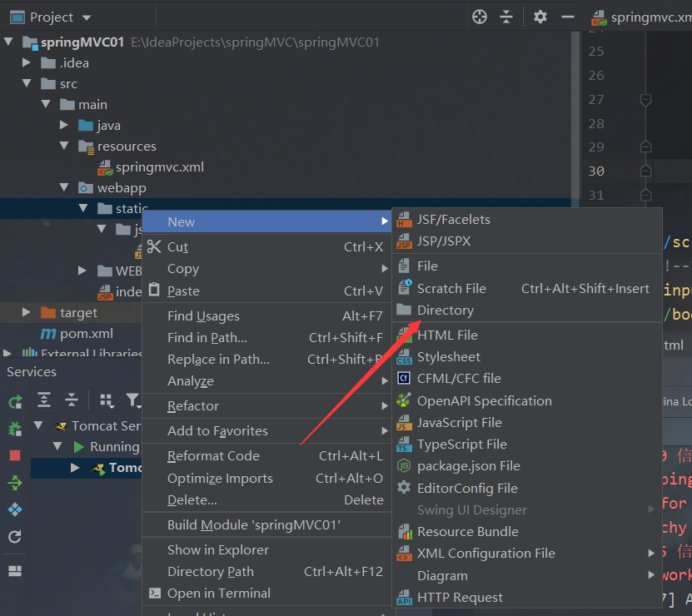Viewport: 692px width, 616px height.
Task: Select Find Usages
Action: click(x=266, y=315)
